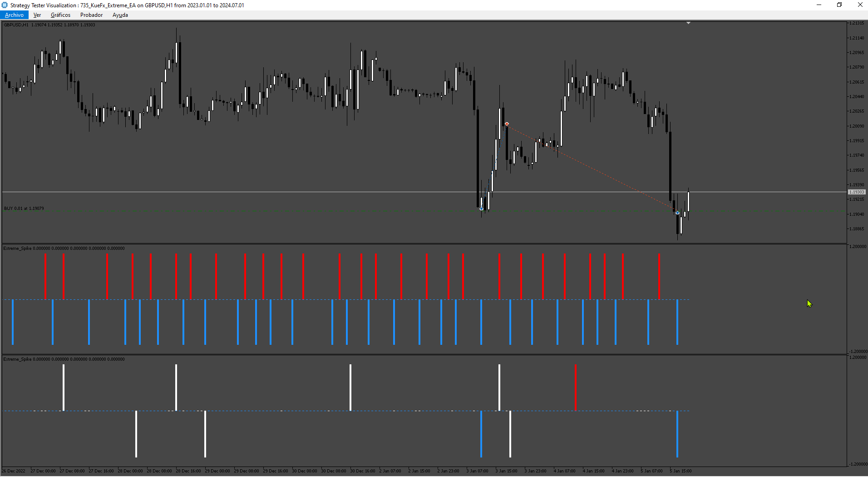Click the rightmost blue bar in bottom indicator panel
The image size is (868, 477).
point(677,434)
